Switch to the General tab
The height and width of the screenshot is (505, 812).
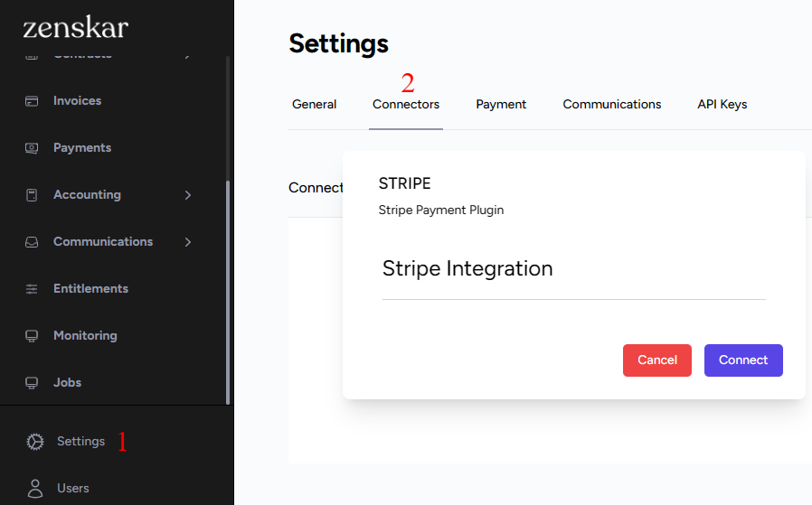pos(315,105)
